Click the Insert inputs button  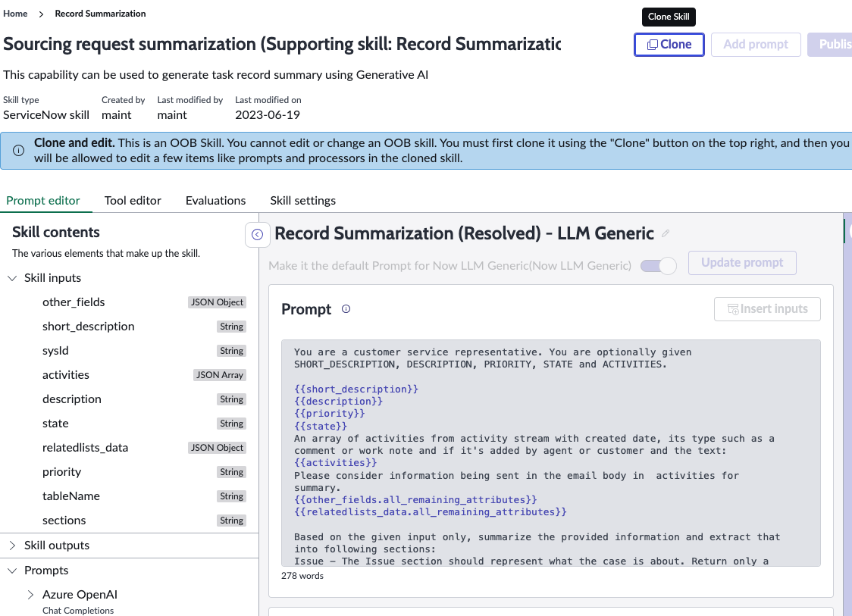click(766, 309)
